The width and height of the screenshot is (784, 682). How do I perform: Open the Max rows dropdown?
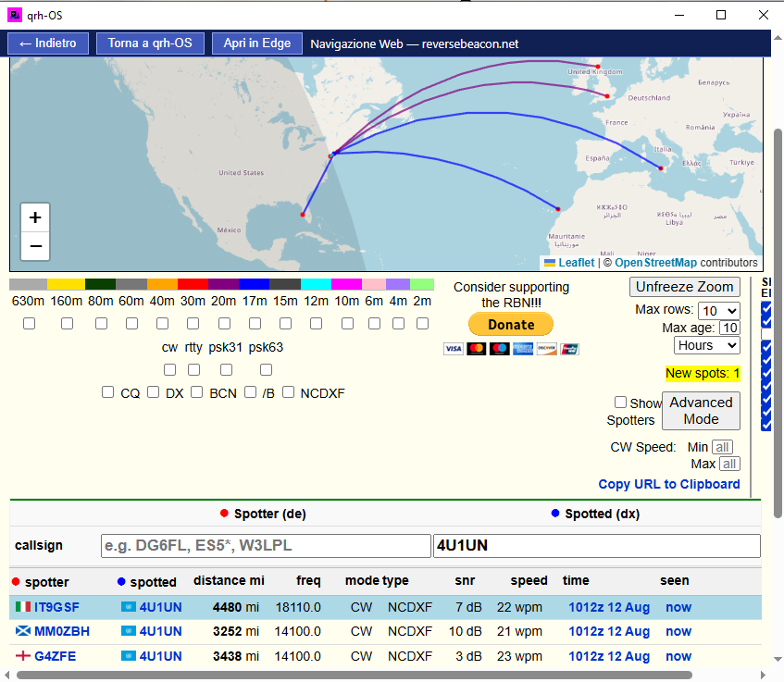click(719, 311)
